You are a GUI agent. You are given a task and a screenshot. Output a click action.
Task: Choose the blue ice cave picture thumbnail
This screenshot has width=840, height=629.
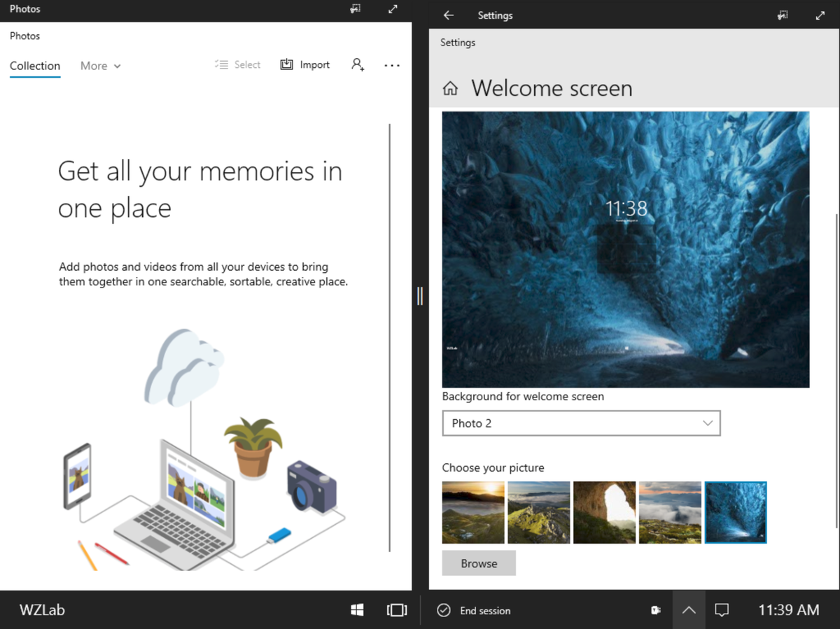click(x=736, y=513)
